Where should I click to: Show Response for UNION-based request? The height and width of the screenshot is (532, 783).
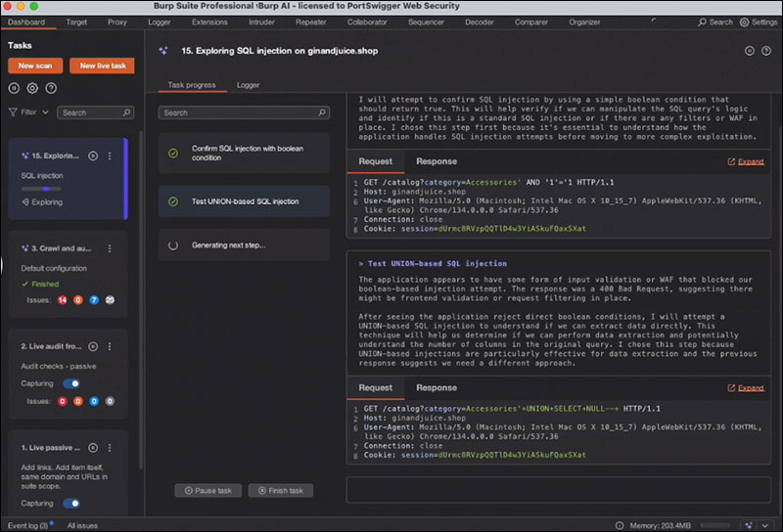coord(437,388)
